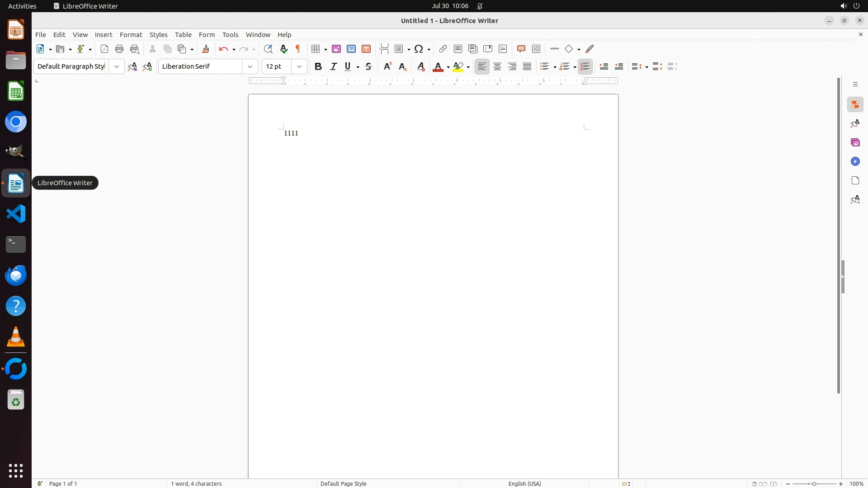Image resolution: width=868 pixels, height=488 pixels.
Task: Toggle Italic text formatting
Action: [x=334, y=67]
